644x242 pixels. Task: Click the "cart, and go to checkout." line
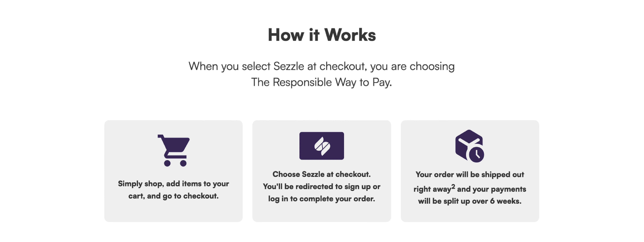(173, 196)
